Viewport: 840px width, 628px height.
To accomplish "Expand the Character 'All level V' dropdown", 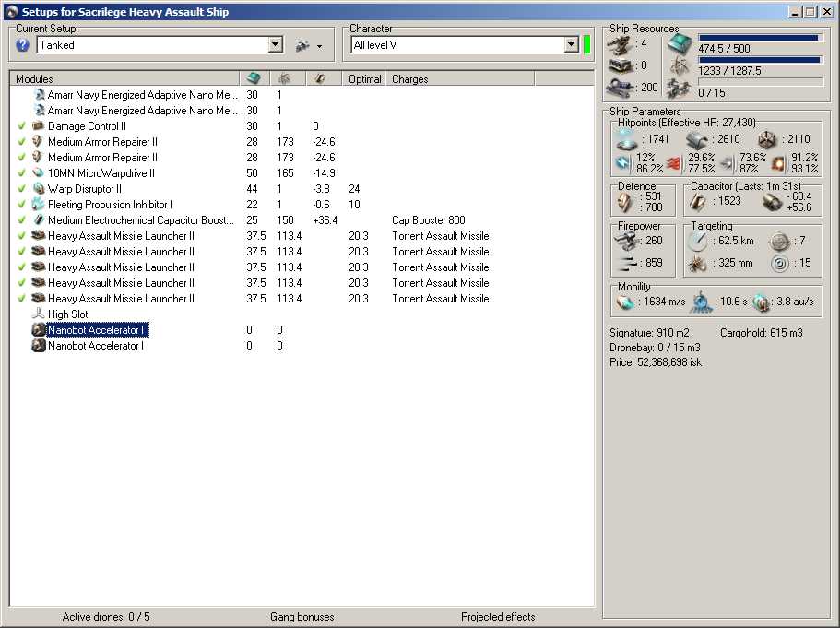I will click(572, 44).
